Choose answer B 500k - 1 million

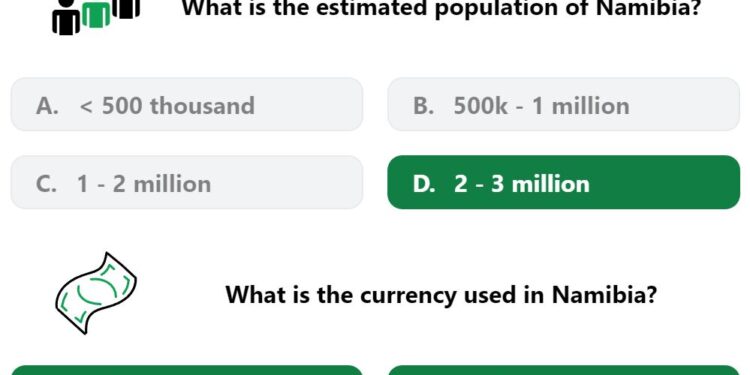coord(563,104)
